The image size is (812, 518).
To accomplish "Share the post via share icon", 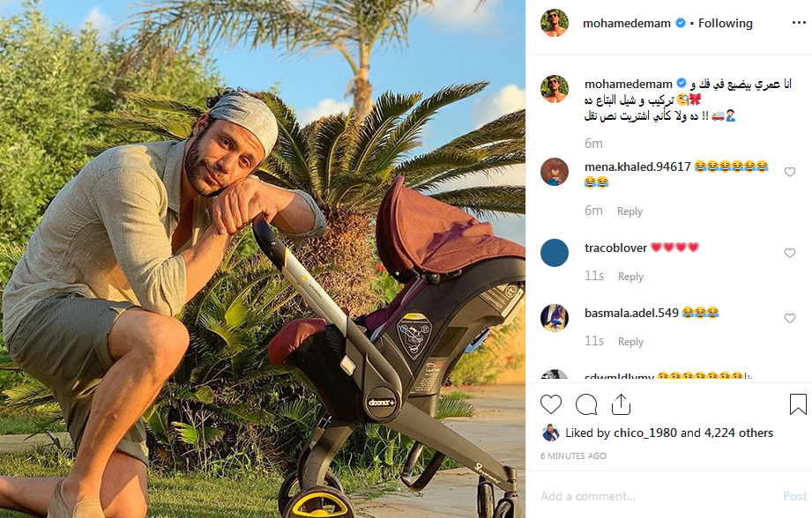I will [621, 404].
